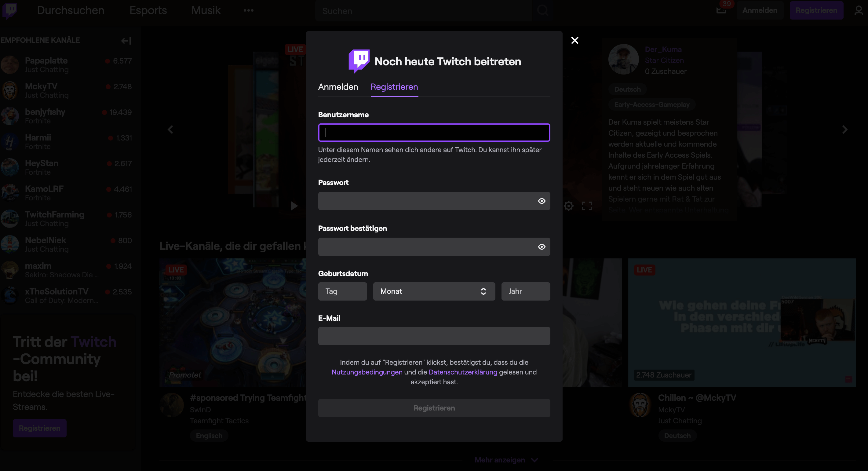868x471 pixels.
Task: Show password in Passwort field
Action: tap(542, 201)
